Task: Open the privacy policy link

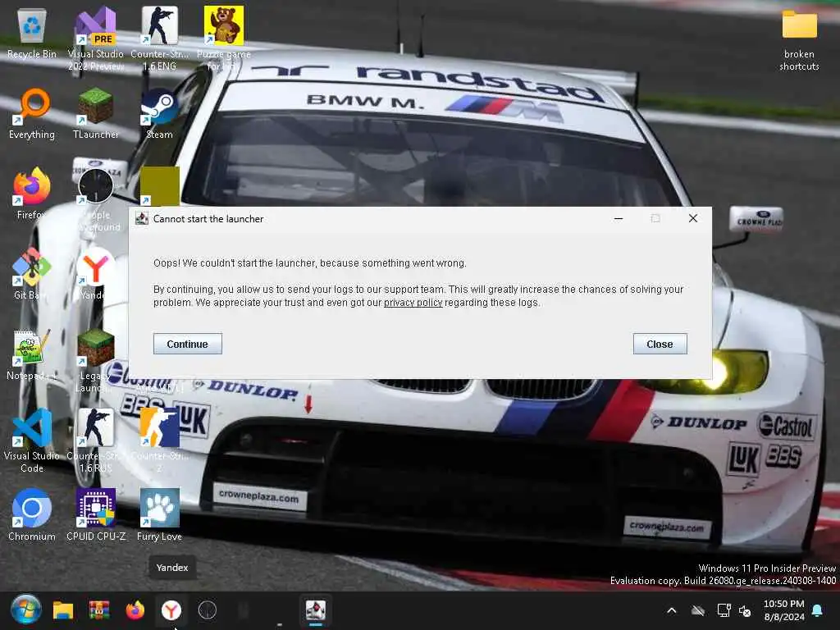Action: (x=413, y=303)
